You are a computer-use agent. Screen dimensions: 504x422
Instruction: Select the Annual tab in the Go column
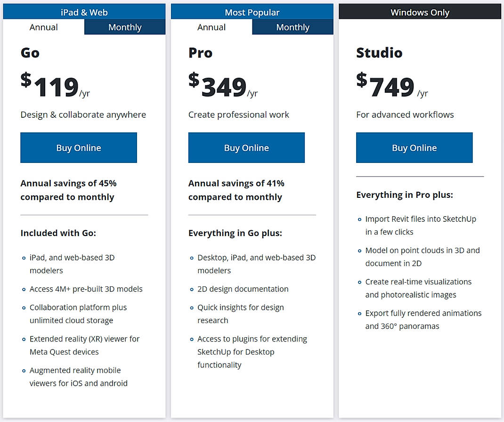[x=43, y=27]
